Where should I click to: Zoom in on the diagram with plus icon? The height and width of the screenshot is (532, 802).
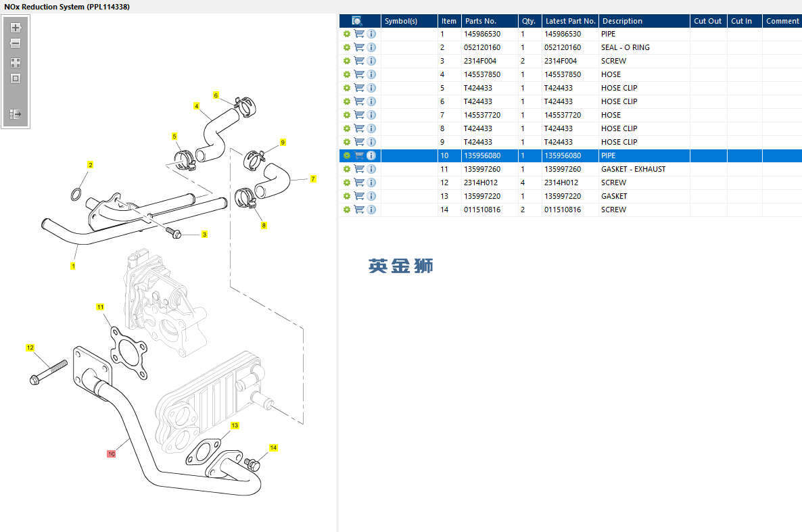coord(16,28)
